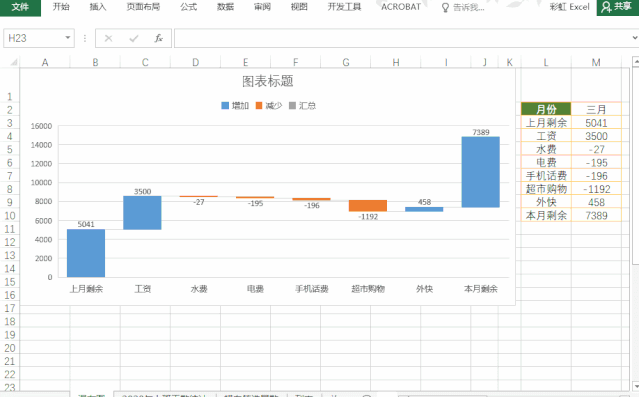Select row 21 header
The image size is (639, 397).
[x=10, y=361]
